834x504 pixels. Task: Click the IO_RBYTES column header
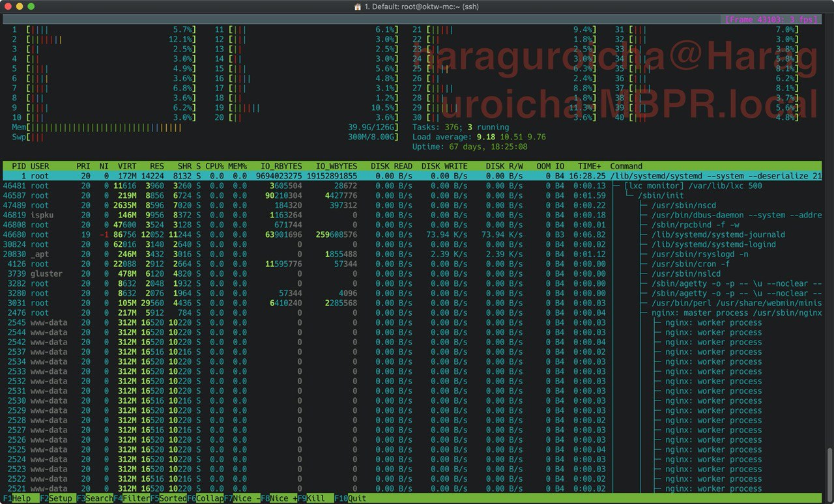tap(281, 166)
